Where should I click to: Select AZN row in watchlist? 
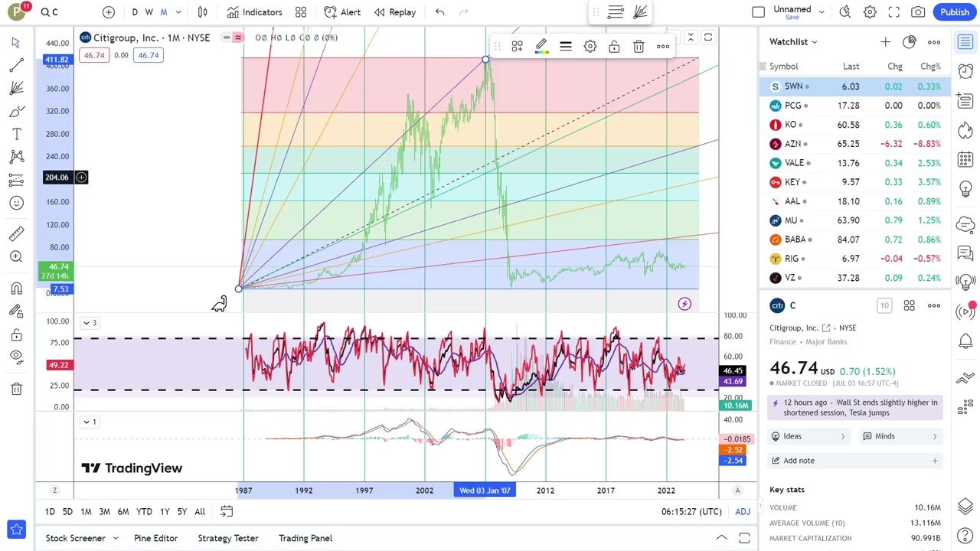[x=855, y=144]
